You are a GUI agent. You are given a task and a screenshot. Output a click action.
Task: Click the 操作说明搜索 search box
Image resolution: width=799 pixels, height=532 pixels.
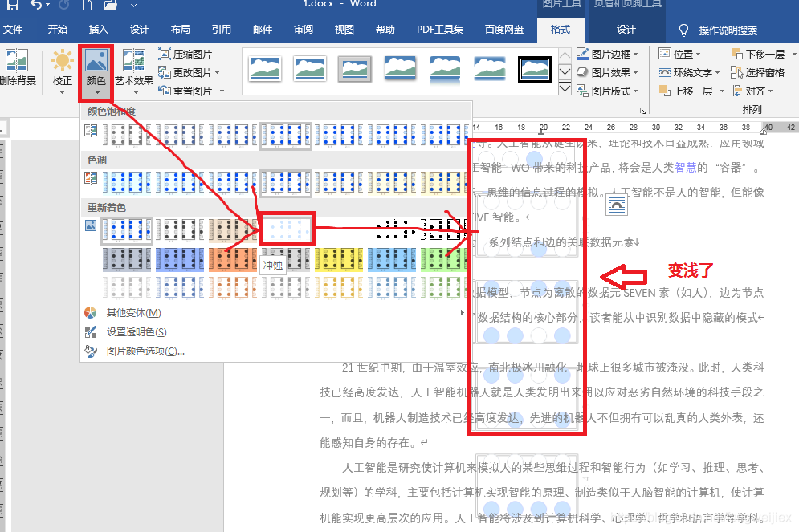728,30
